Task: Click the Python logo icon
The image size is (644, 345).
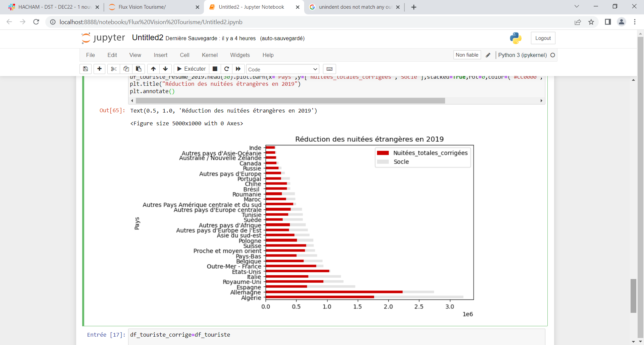Action: click(x=516, y=38)
